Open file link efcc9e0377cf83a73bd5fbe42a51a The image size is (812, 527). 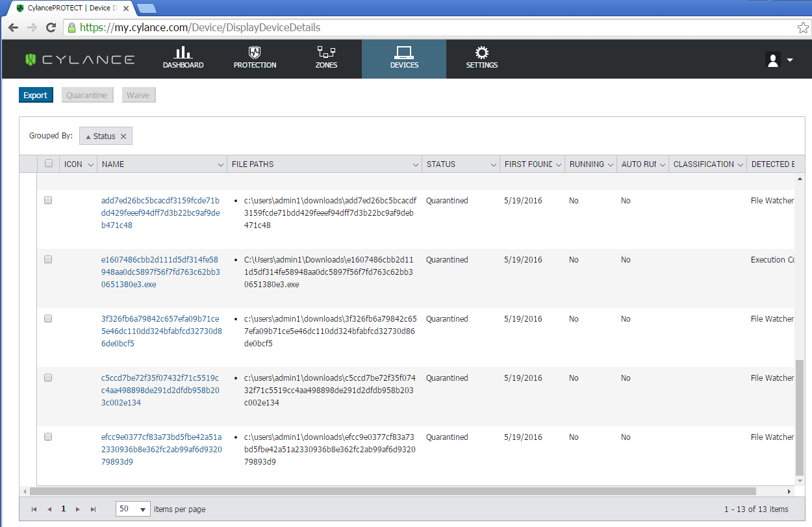[161, 450]
